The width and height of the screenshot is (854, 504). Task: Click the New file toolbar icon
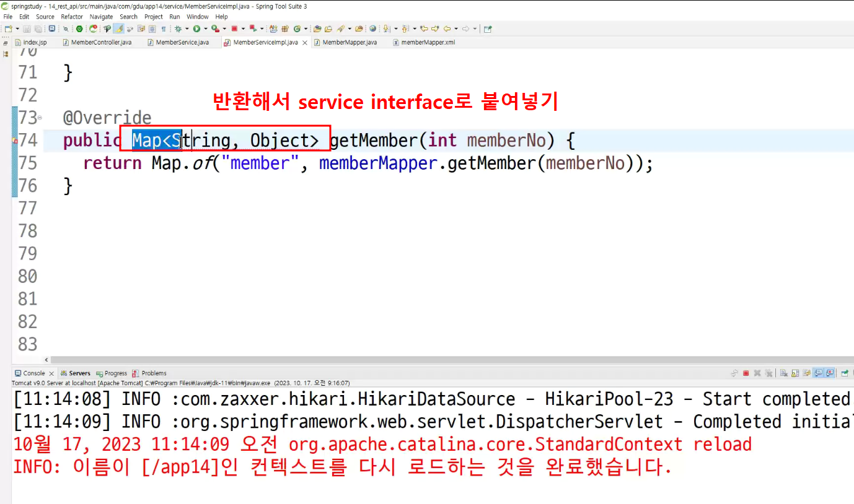coord(9,28)
